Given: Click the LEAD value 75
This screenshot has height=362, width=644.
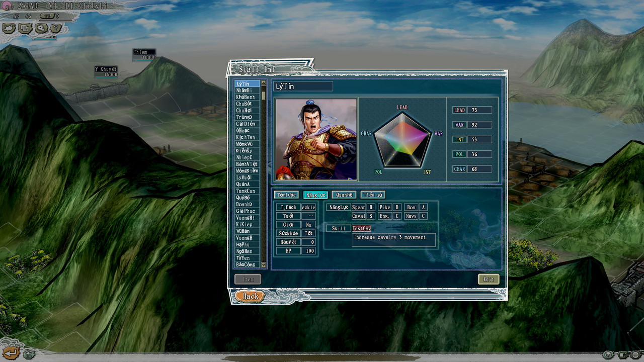Looking at the screenshot, I should [479, 110].
